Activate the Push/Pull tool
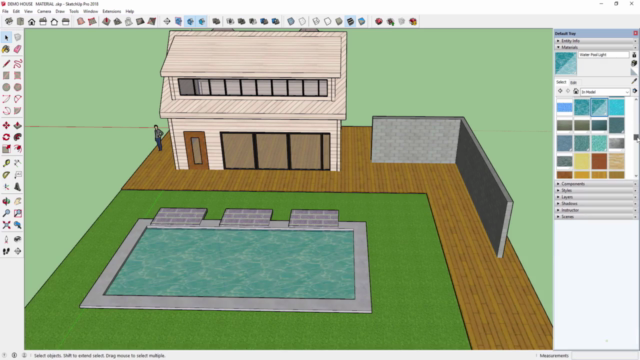Viewport: 640px width, 360px height. pos(18,125)
